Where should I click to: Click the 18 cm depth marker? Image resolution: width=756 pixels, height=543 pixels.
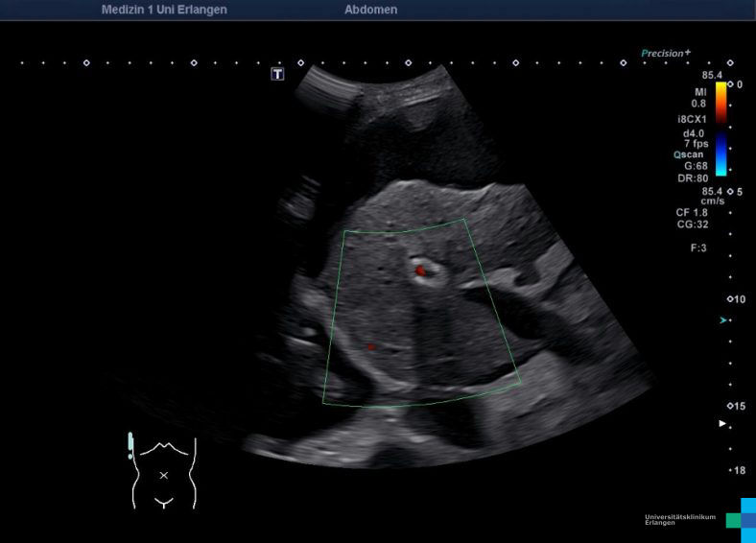739,470
